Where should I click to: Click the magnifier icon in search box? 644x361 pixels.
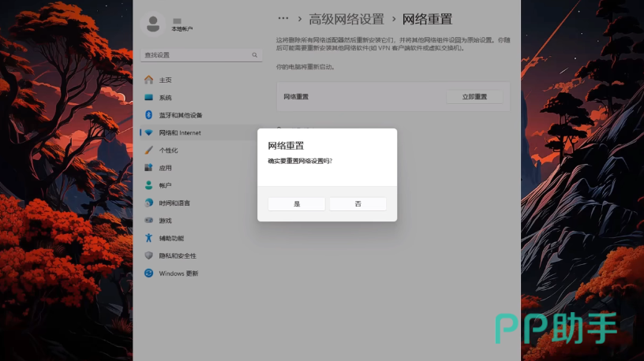254,55
